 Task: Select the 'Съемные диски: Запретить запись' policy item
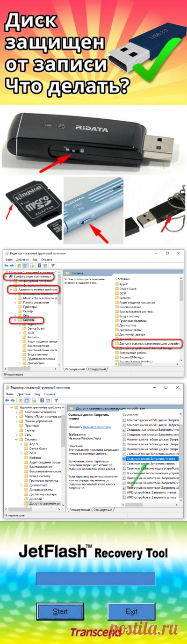151,464
